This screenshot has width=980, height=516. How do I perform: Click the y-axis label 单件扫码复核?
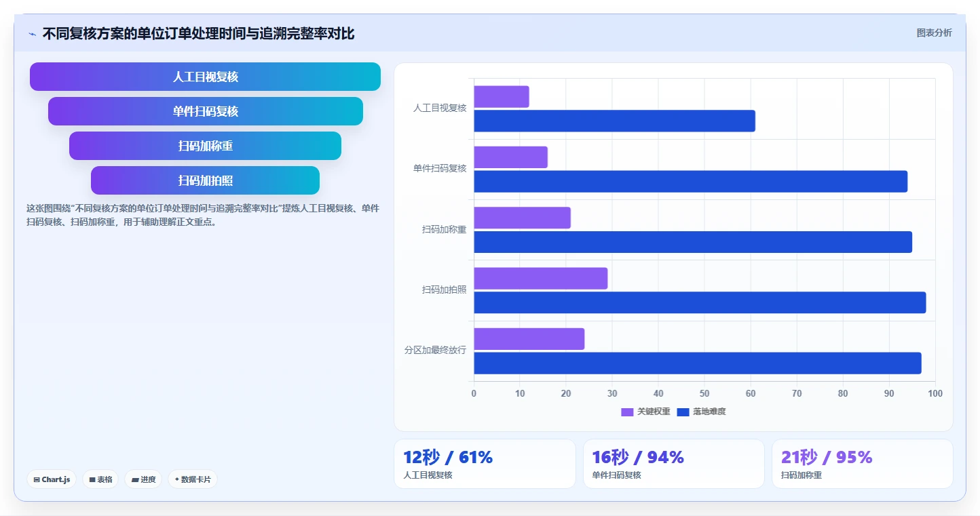pos(440,168)
